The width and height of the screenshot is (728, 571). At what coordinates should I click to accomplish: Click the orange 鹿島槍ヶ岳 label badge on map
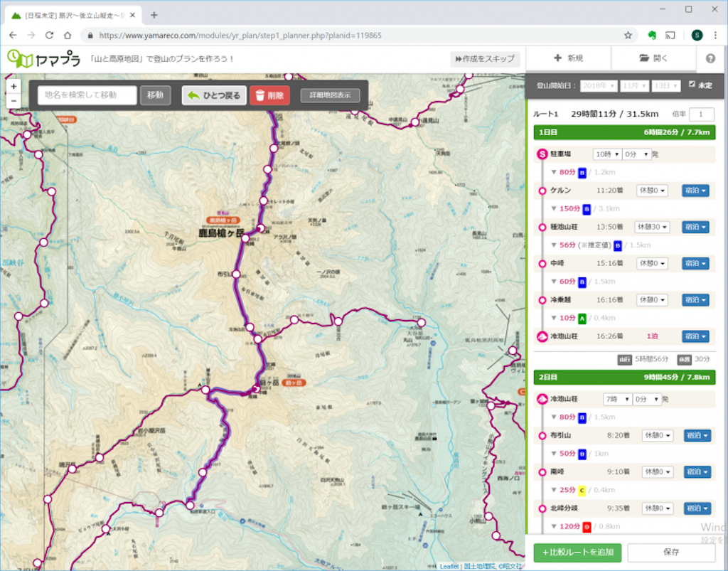click(223, 220)
